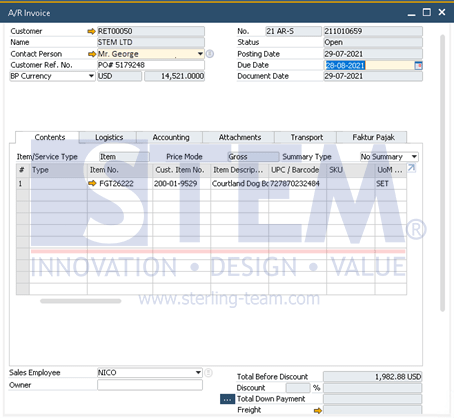
Task: Switch to the Transport tab
Action: pos(306,137)
